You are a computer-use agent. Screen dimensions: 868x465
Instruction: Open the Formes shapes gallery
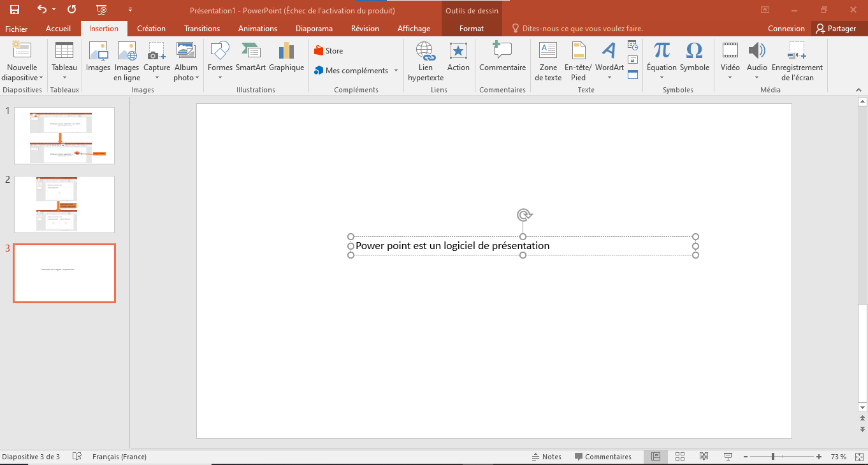pyautogui.click(x=220, y=51)
